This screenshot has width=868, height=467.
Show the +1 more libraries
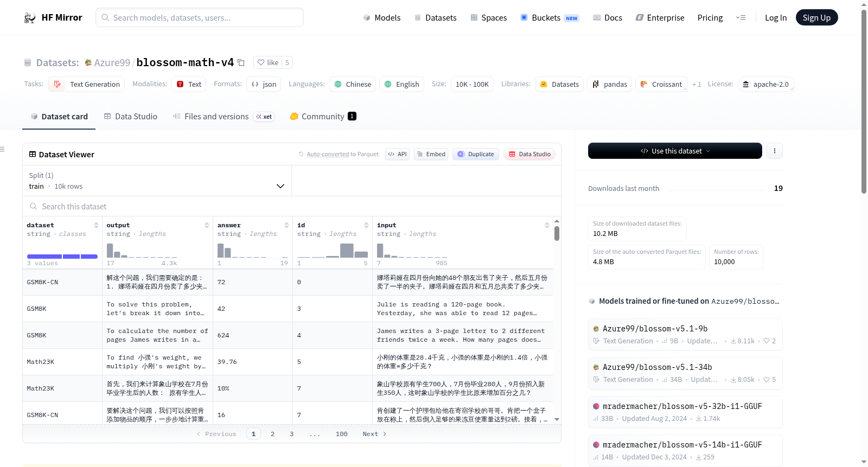coord(697,84)
